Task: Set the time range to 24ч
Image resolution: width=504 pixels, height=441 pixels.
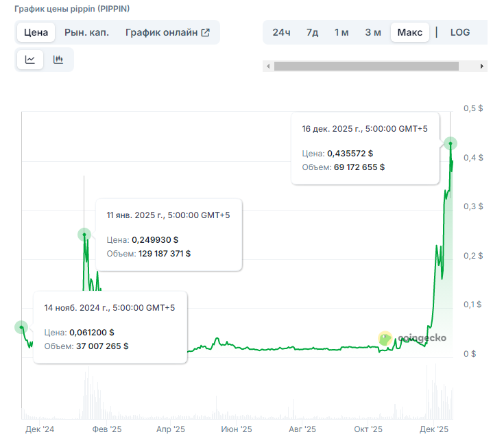Action: (281, 32)
